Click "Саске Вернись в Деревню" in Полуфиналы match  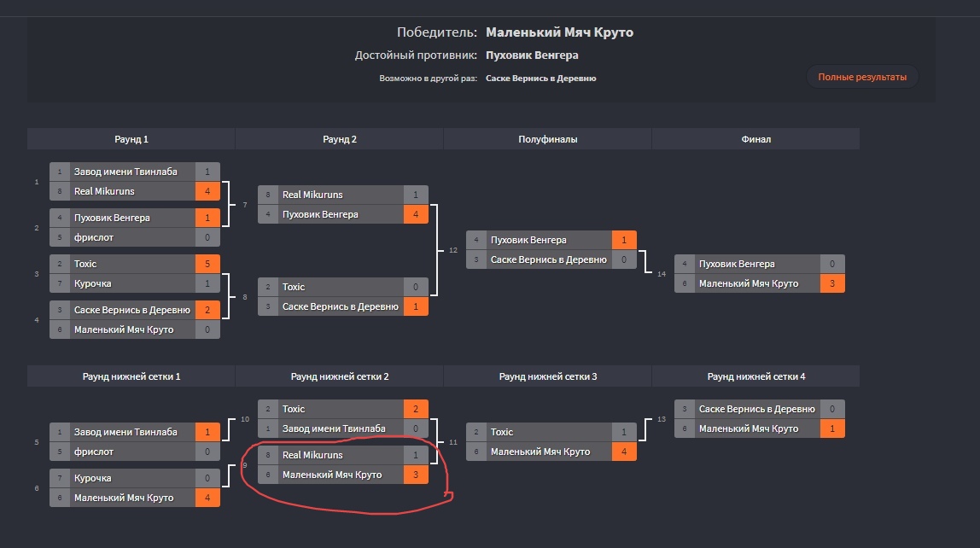pyautogui.click(x=548, y=259)
